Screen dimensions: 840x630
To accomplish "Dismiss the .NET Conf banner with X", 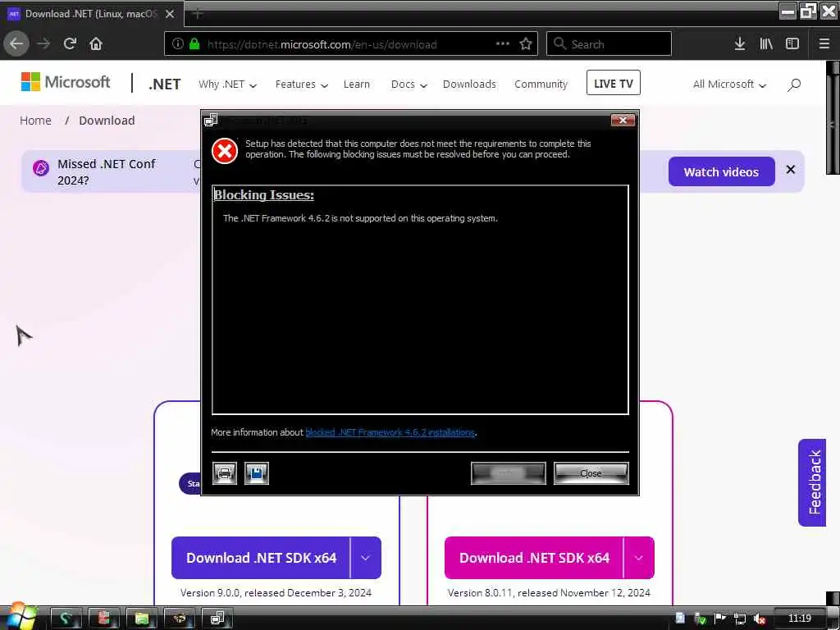I will [x=790, y=169].
